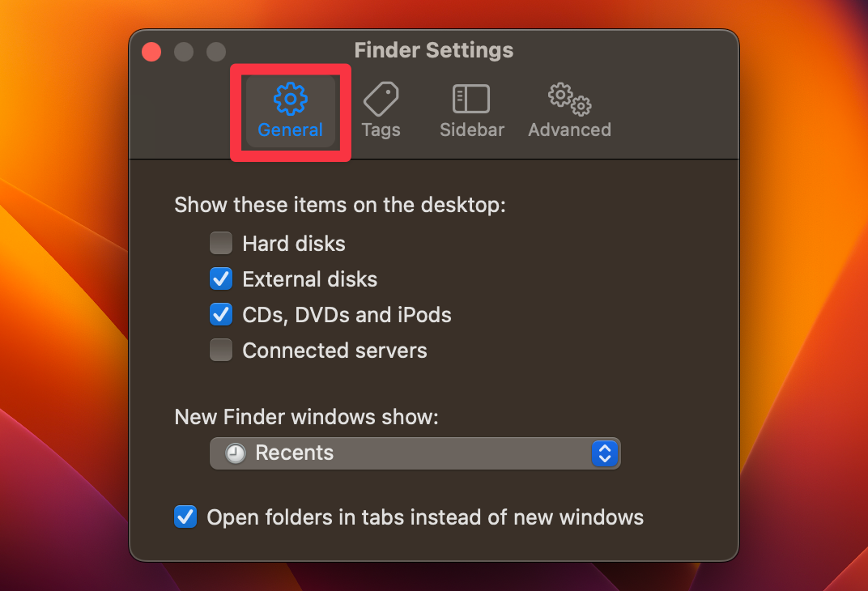Disable showing CDs, DVDs and iPods
The image size is (868, 591).
tap(220, 314)
